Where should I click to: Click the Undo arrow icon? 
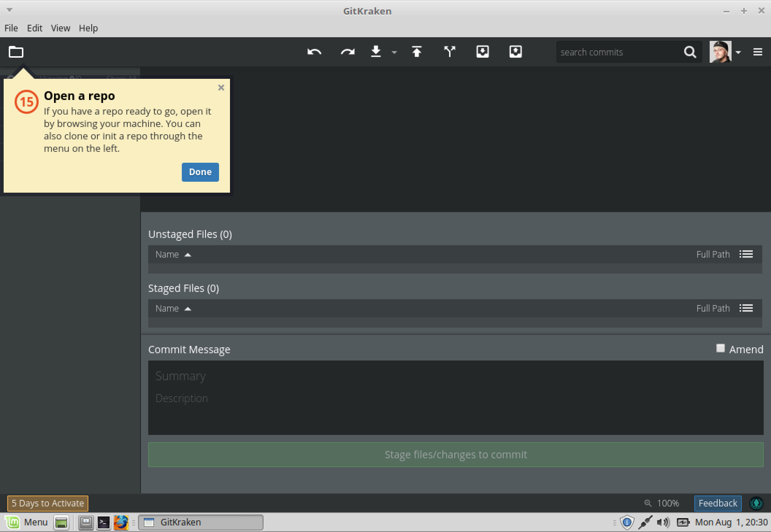point(314,52)
